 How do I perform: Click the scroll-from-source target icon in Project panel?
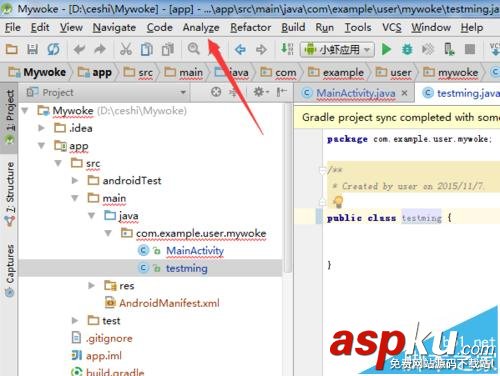tap(216, 92)
